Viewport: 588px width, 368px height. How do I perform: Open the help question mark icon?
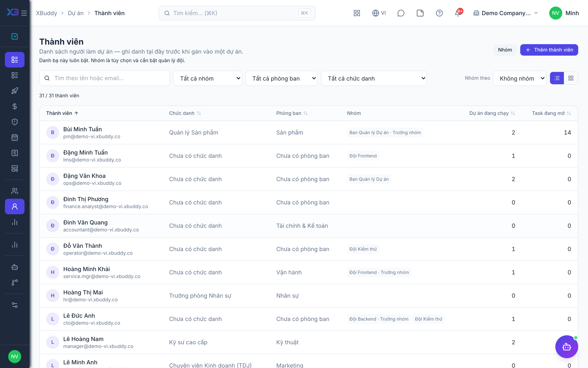pyautogui.click(x=439, y=13)
